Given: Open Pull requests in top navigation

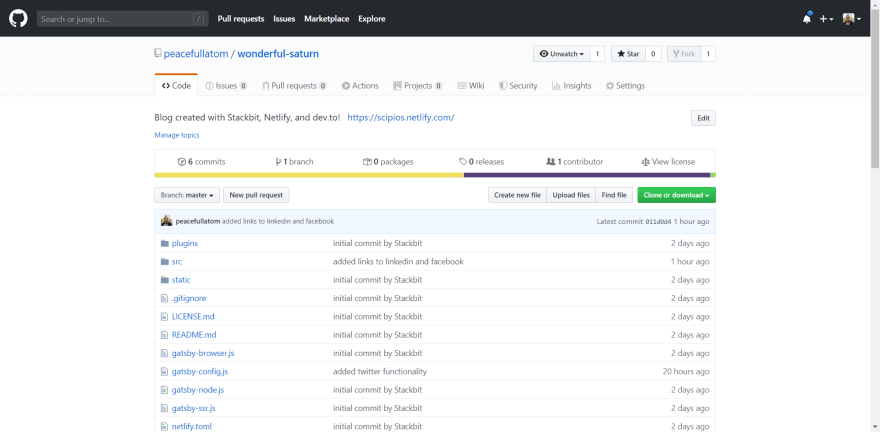Looking at the screenshot, I should [x=241, y=19].
